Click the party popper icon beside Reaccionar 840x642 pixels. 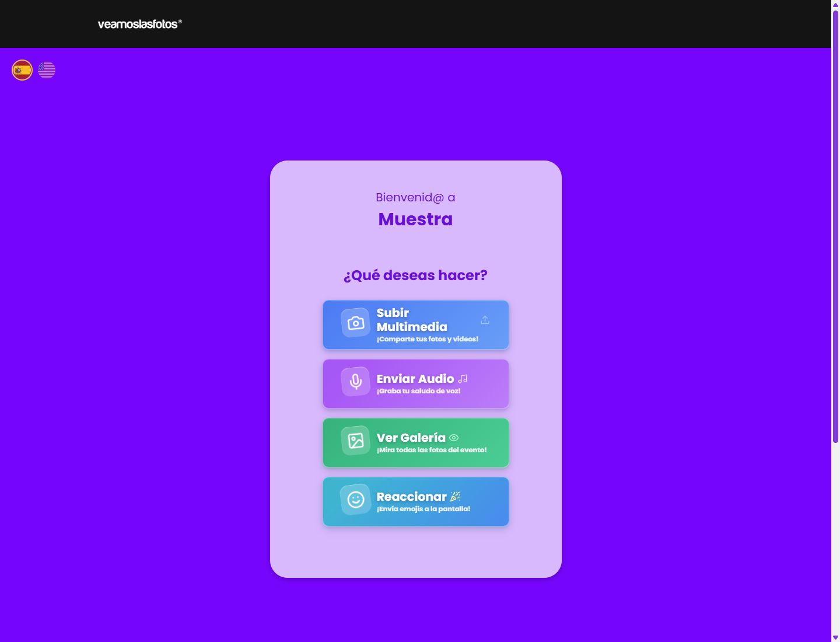[455, 497]
